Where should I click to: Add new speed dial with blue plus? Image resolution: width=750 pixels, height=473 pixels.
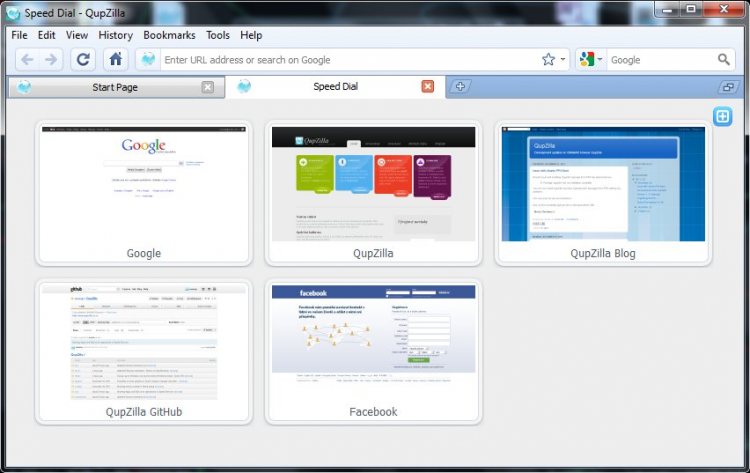tap(722, 116)
